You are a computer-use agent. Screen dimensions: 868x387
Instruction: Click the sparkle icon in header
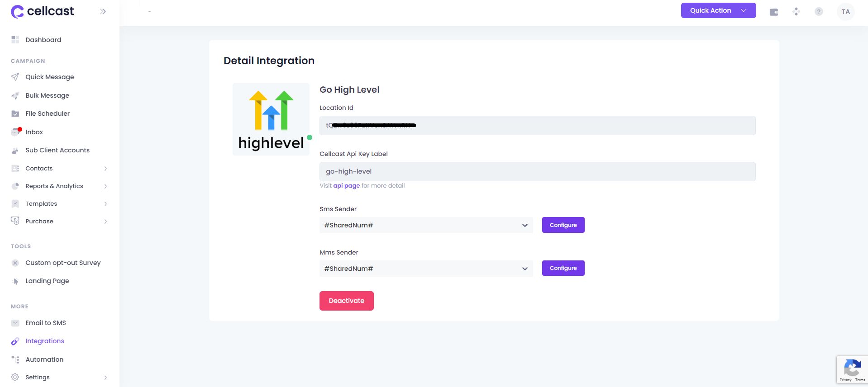pos(796,12)
